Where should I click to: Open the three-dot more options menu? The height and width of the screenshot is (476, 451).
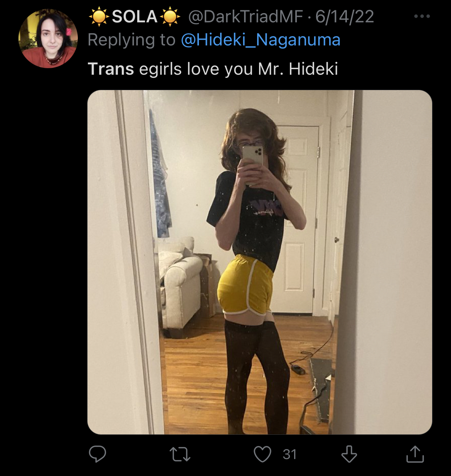pos(422,17)
